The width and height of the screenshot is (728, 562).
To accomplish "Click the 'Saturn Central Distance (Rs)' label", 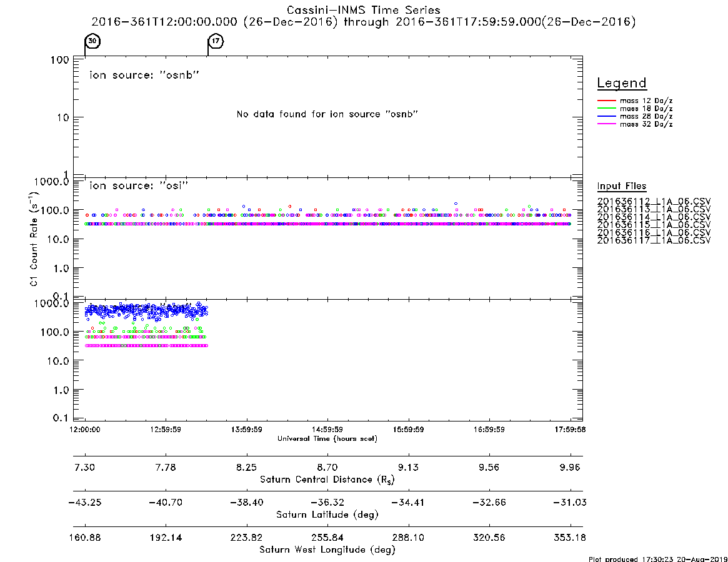I will 327,480.
